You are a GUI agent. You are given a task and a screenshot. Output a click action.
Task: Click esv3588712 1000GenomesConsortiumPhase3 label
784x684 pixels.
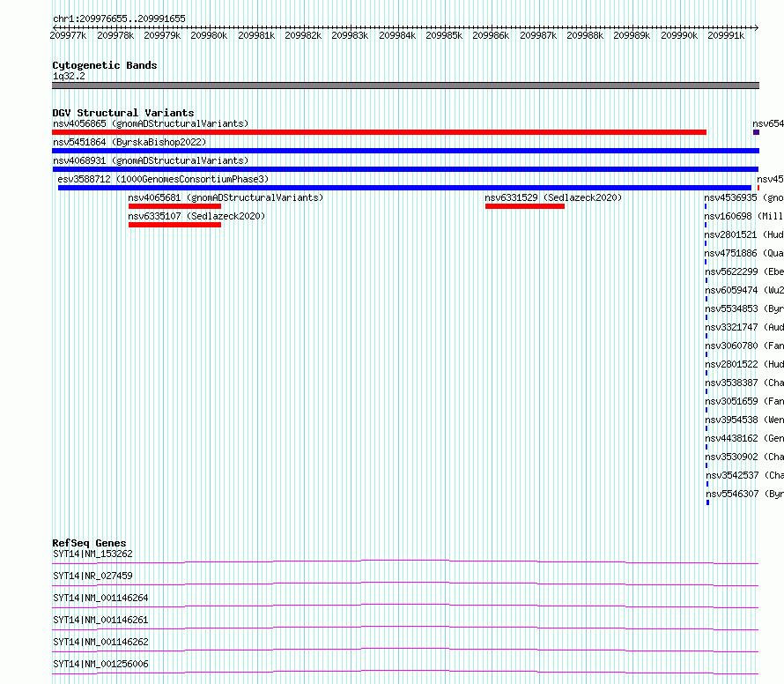click(x=163, y=179)
